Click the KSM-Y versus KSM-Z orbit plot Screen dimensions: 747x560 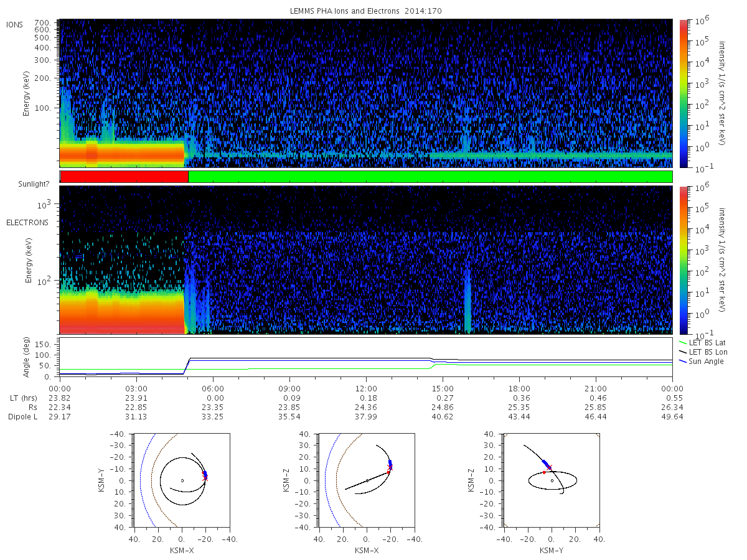pyautogui.click(x=552, y=480)
